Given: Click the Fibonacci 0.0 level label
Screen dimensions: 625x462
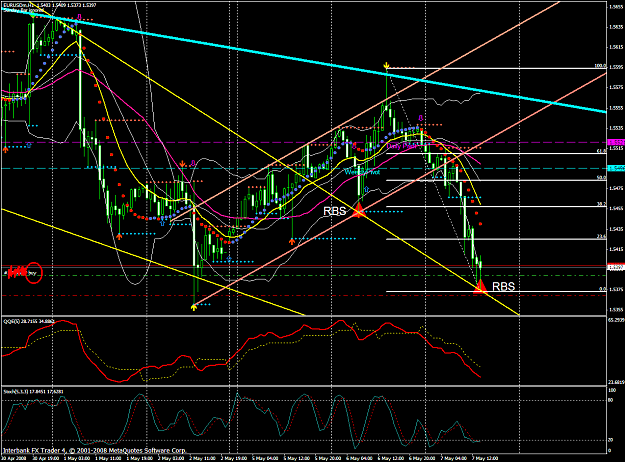Looking at the screenshot, I should (x=603, y=289).
